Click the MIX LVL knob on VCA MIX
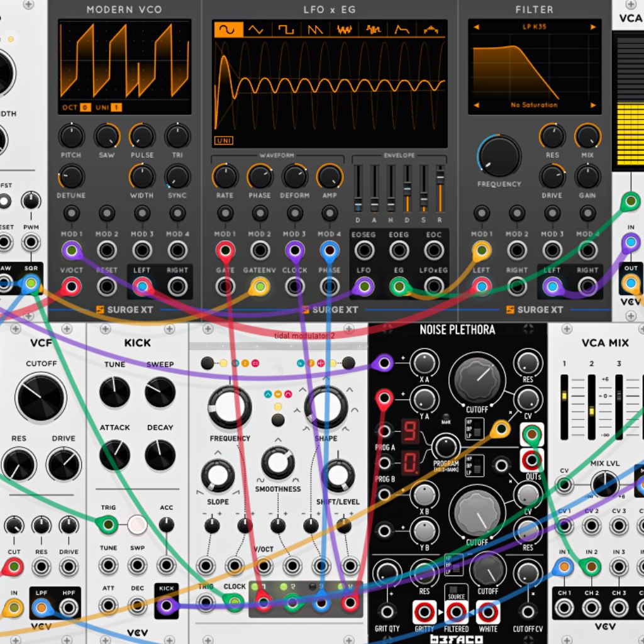 (x=604, y=484)
